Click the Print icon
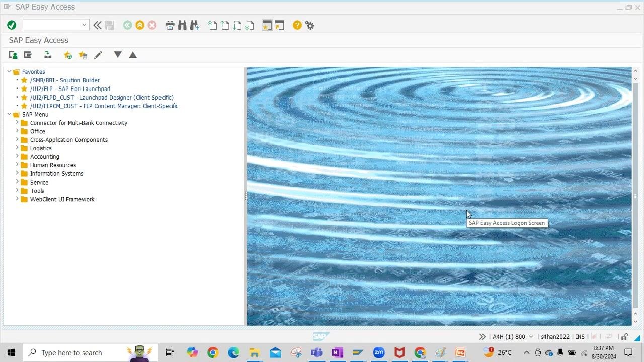644x362 pixels. click(x=170, y=25)
